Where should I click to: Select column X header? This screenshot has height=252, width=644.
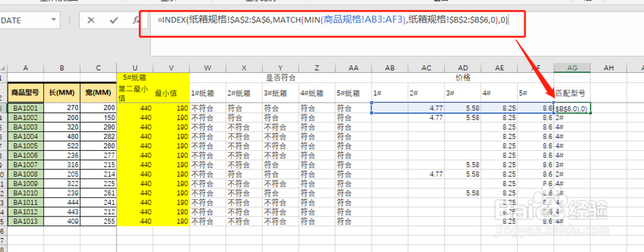coord(244,68)
